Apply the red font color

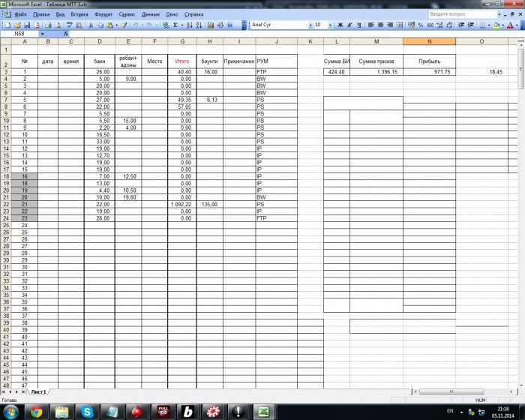tap(510, 25)
